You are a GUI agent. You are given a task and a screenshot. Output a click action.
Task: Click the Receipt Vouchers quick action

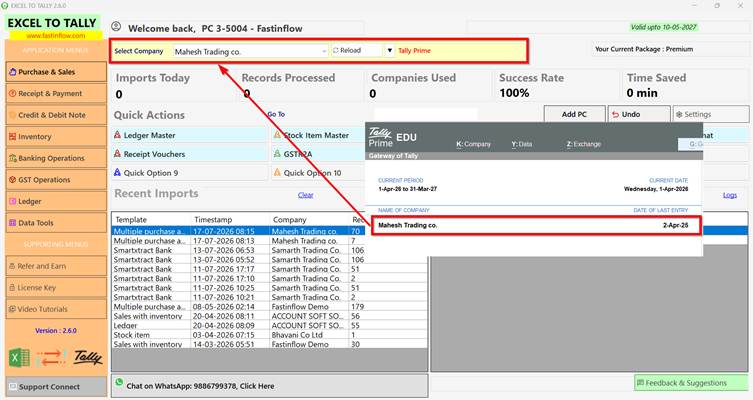tap(189, 154)
